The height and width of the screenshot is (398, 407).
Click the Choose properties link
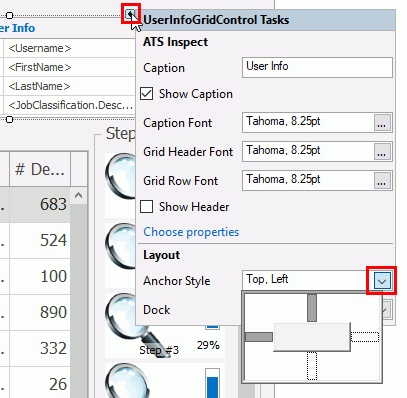pos(191,232)
